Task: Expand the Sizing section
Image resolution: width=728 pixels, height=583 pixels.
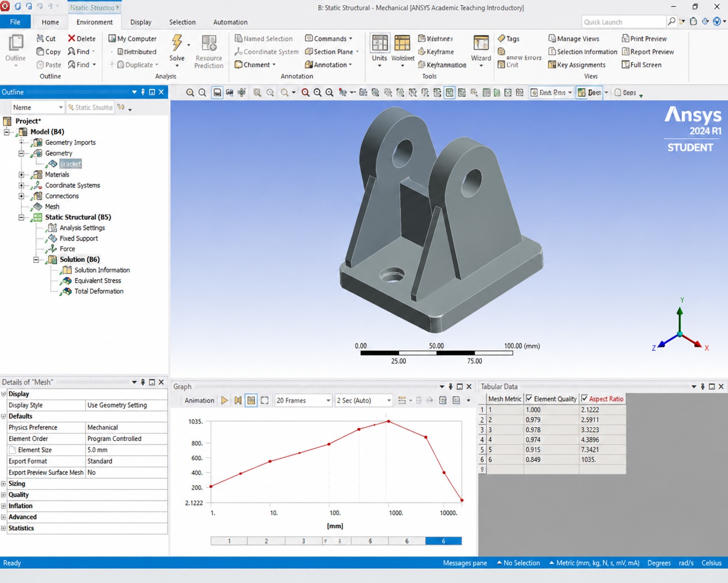Action: 4,484
